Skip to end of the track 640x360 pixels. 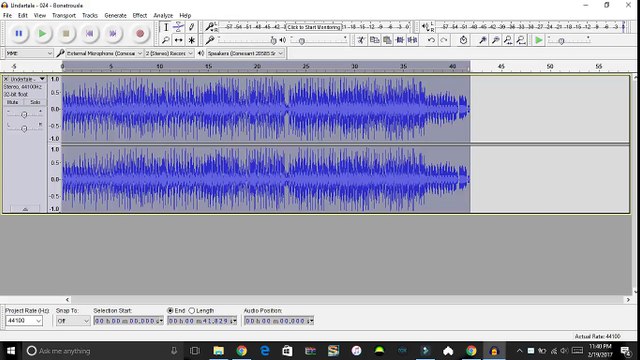pyautogui.click(x=113, y=33)
